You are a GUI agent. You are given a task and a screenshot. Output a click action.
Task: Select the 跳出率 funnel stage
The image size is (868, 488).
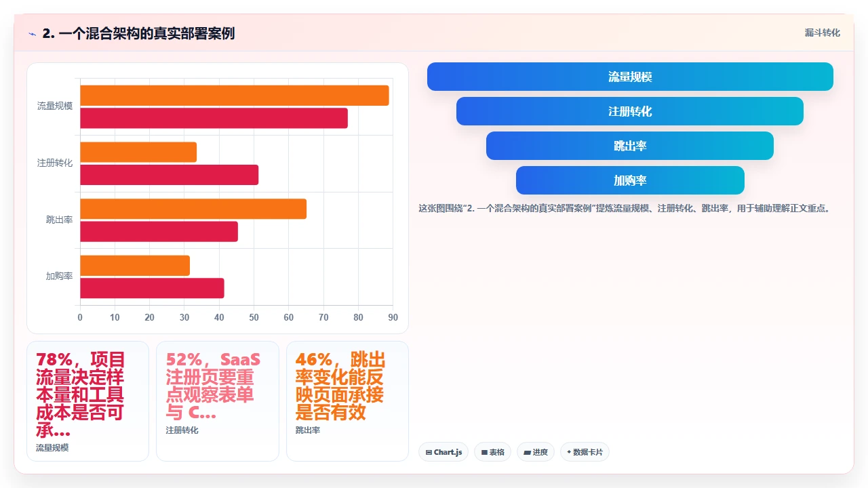630,146
